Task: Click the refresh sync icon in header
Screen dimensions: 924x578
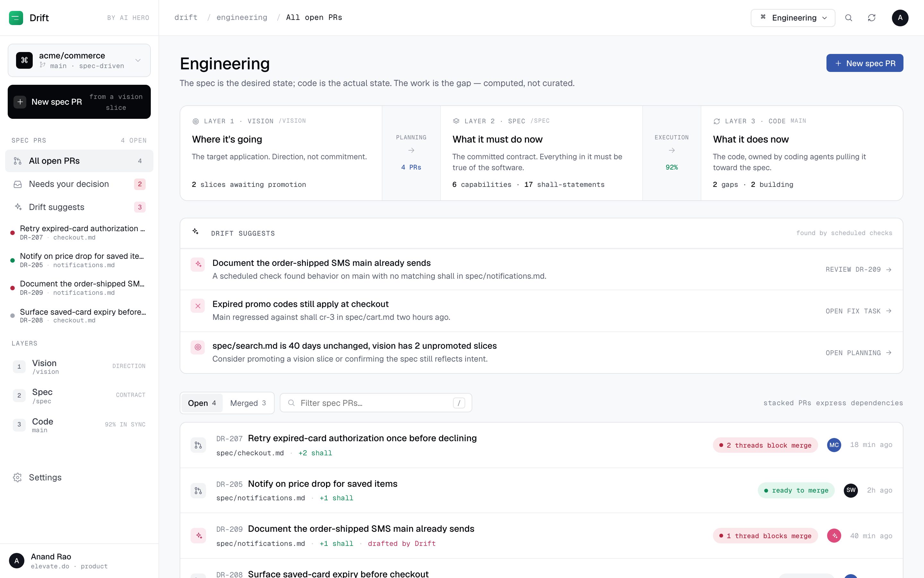Action: tap(871, 18)
